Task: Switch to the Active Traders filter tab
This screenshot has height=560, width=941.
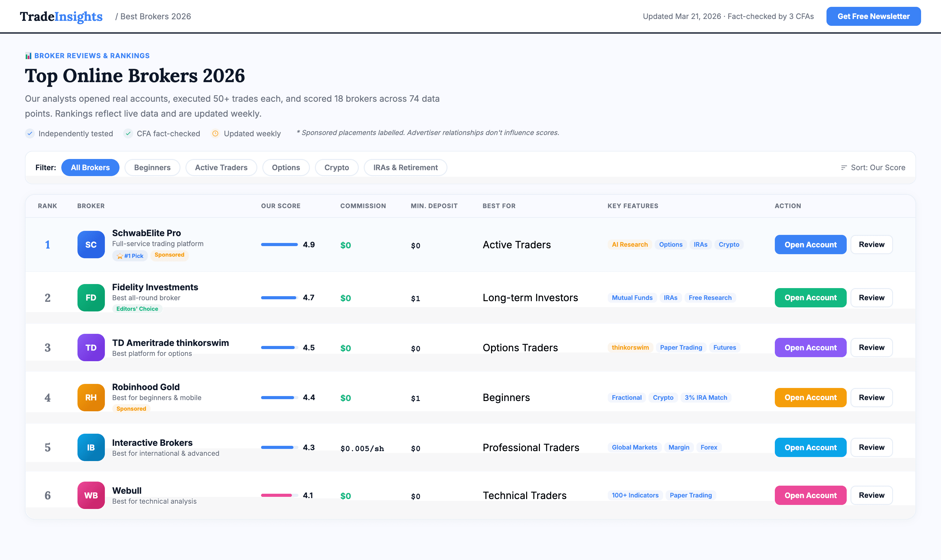Action: (221, 167)
